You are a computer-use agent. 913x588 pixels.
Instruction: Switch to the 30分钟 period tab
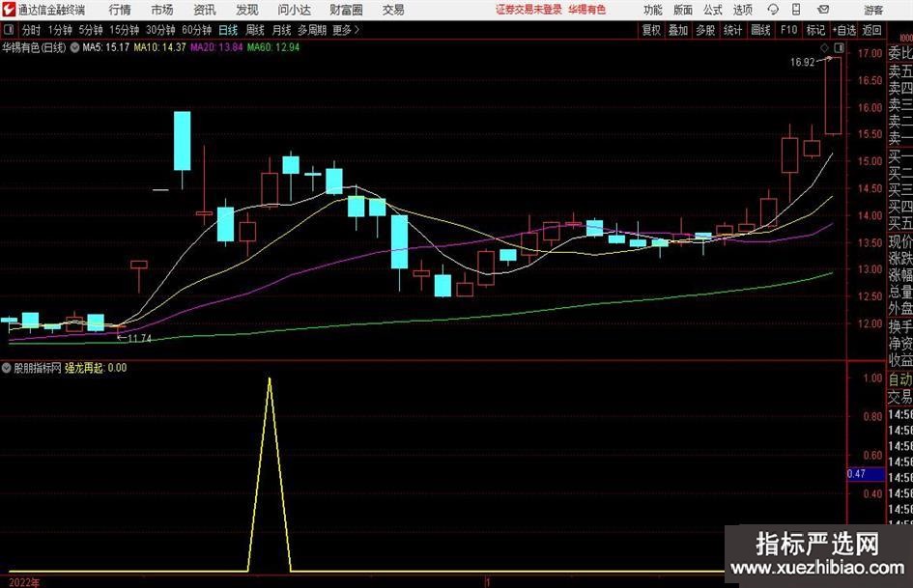click(160, 30)
